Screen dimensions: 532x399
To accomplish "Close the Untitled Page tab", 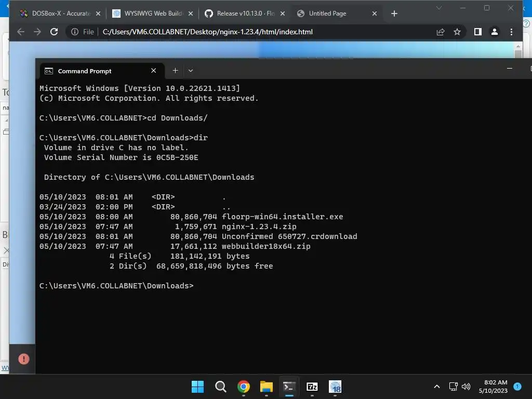I will click(x=375, y=14).
